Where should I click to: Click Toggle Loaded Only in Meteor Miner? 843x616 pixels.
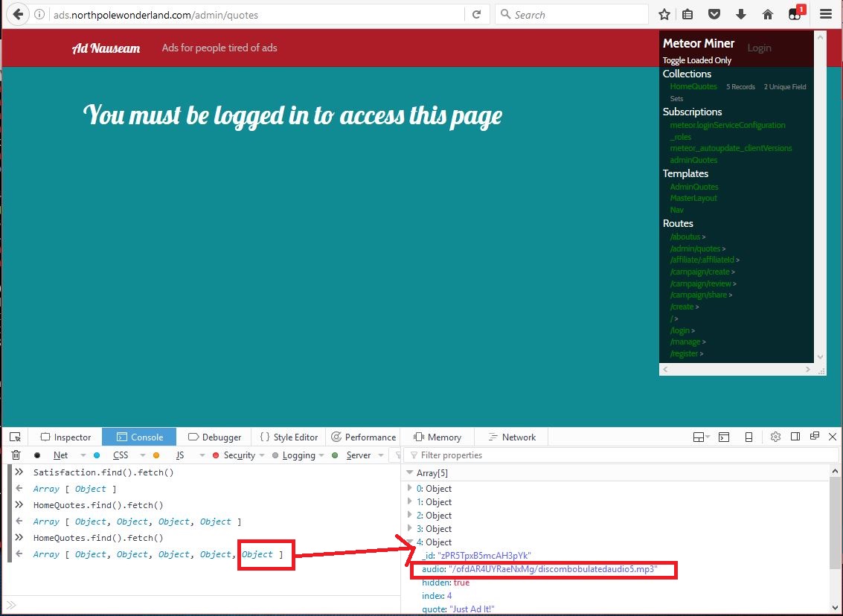click(x=697, y=60)
